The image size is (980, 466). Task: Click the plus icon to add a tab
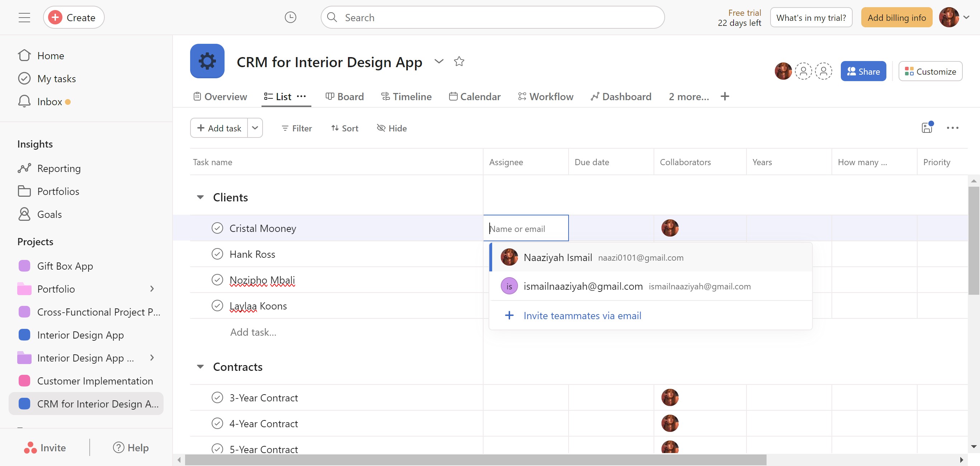(x=725, y=96)
